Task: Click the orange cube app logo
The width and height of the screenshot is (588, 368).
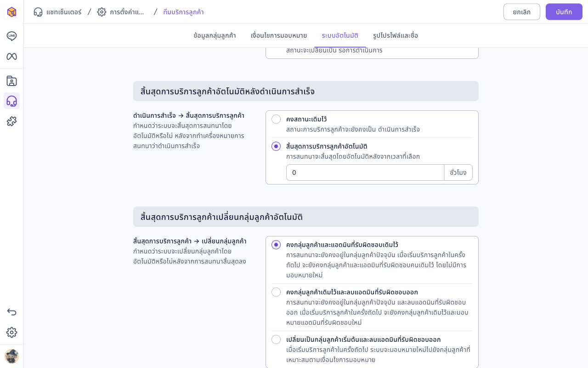Action: [x=11, y=12]
